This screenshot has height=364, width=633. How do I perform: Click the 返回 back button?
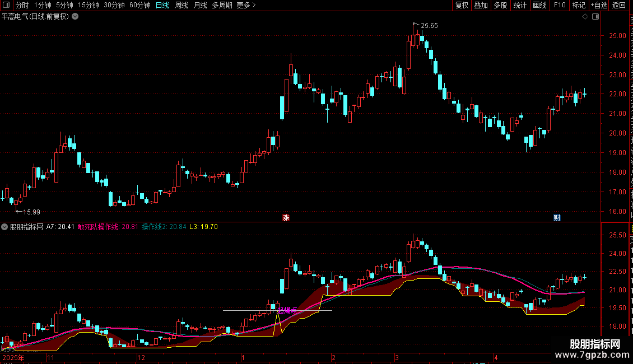[618, 5]
